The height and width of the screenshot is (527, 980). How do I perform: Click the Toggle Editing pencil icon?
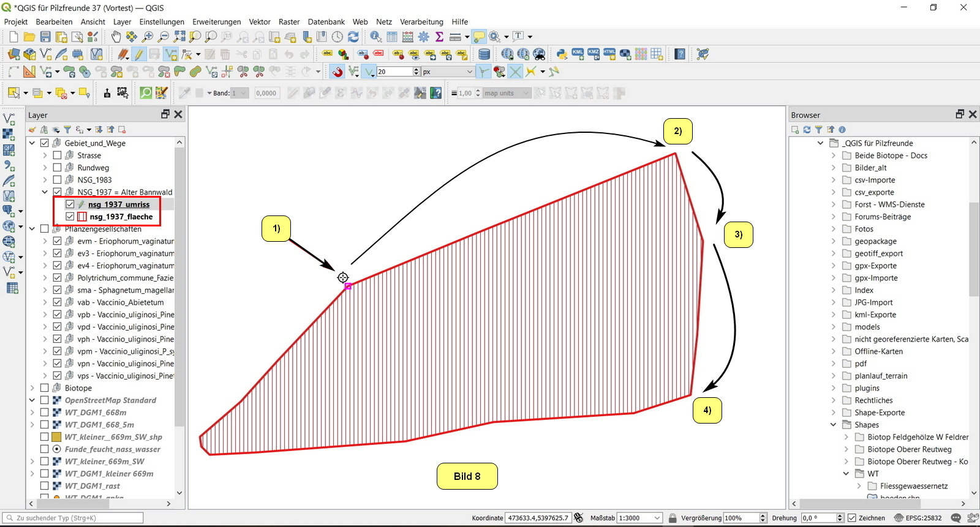pyautogui.click(x=139, y=54)
